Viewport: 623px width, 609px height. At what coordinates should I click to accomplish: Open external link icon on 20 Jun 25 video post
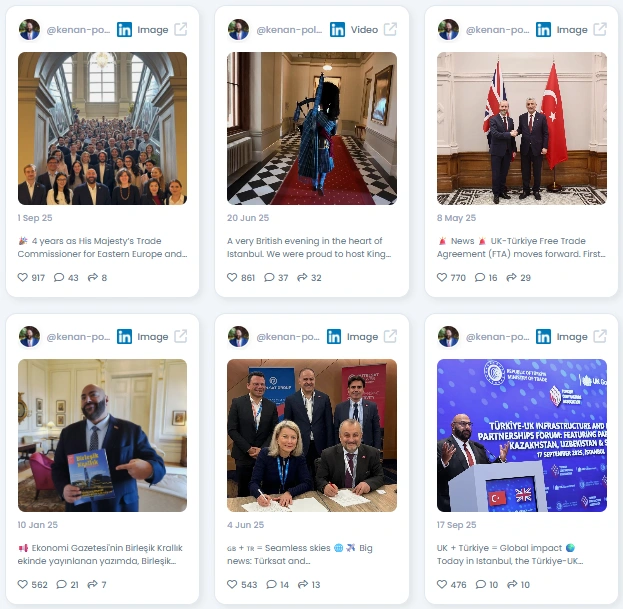(390, 29)
